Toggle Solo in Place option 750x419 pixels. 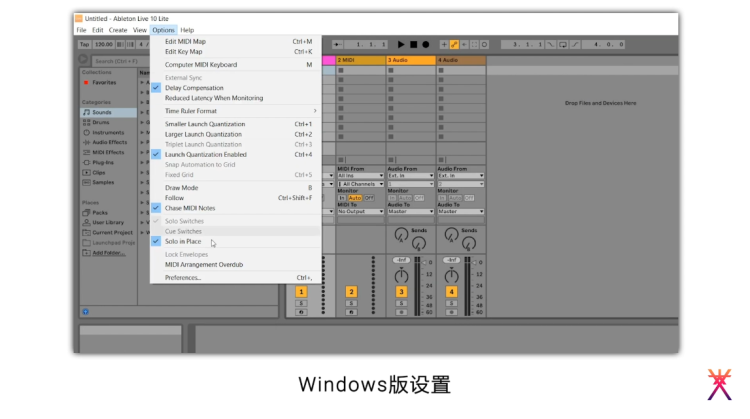235,242
